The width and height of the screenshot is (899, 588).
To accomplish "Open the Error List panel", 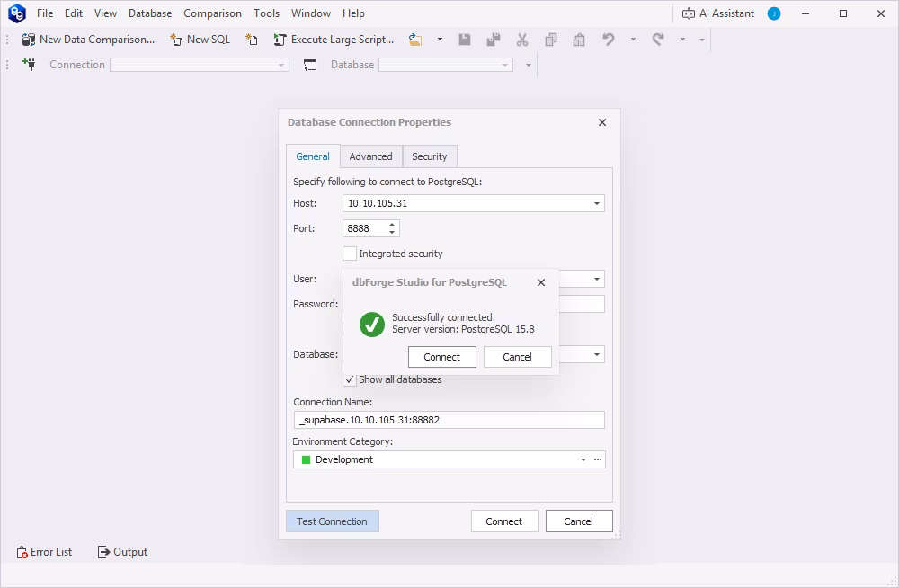I will tap(44, 552).
